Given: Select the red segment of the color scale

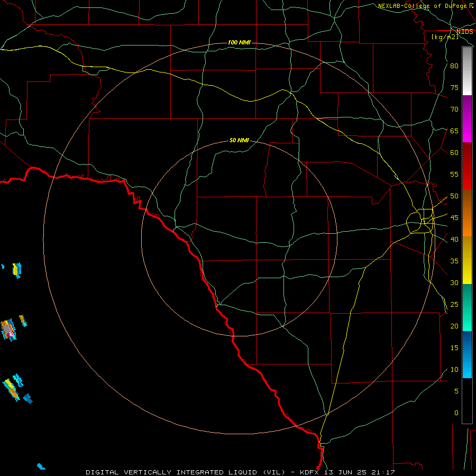Looking at the screenshot, I should tap(467, 166).
